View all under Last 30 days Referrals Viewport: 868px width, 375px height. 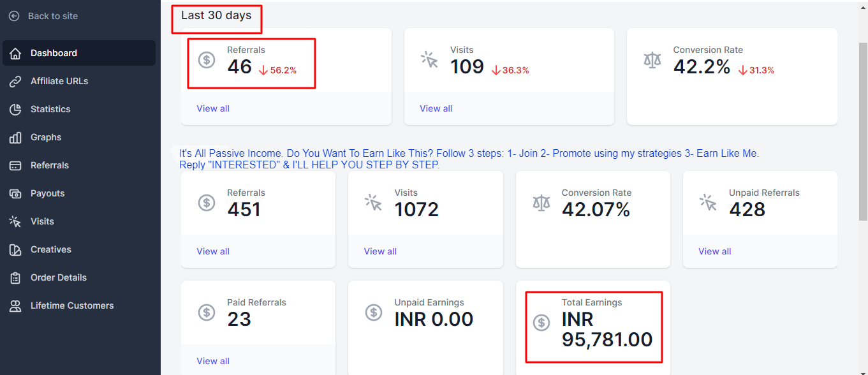pos(213,108)
